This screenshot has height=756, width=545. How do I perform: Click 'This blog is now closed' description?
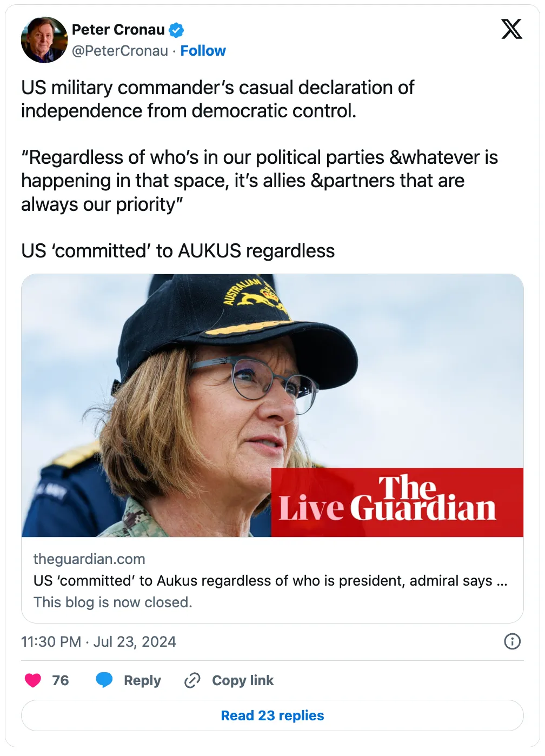113,602
